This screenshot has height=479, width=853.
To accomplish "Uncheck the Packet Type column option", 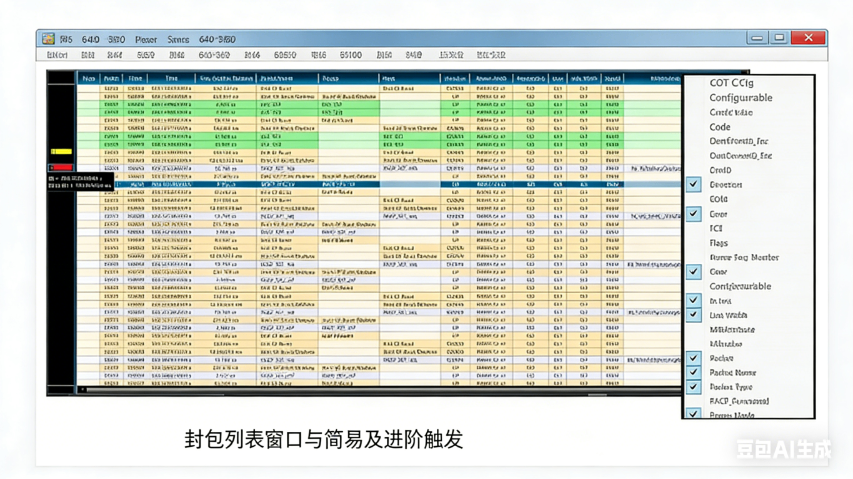I will [693, 387].
